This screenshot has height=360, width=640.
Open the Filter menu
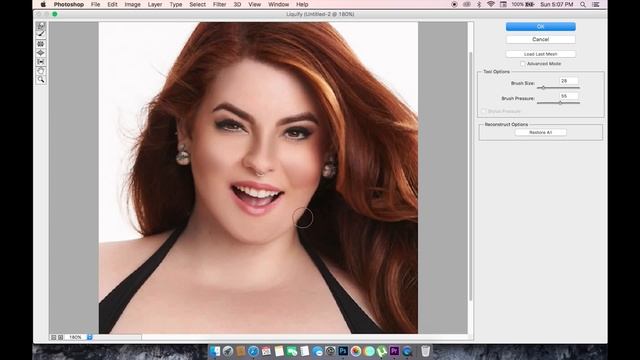pyautogui.click(x=219, y=4)
